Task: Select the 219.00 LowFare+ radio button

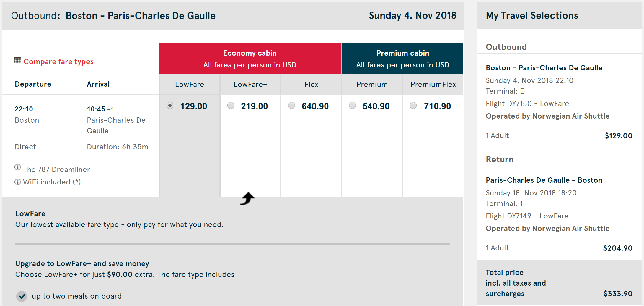Action: click(x=231, y=106)
